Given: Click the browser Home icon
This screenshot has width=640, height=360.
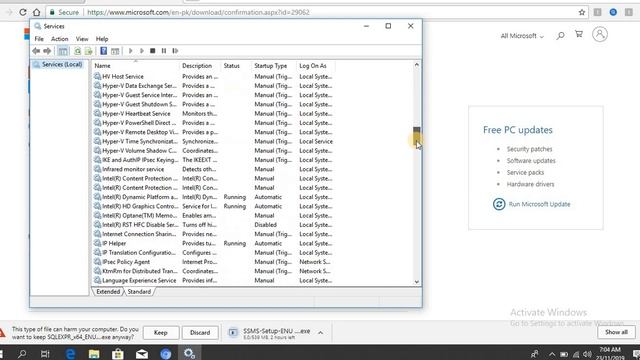Looking at the screenshot, I should 37,12.
